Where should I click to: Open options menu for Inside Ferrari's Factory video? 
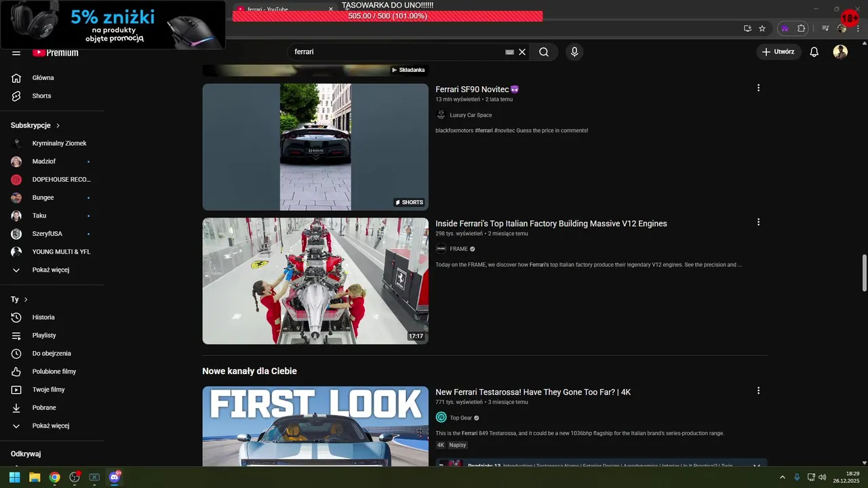[758, 222]
